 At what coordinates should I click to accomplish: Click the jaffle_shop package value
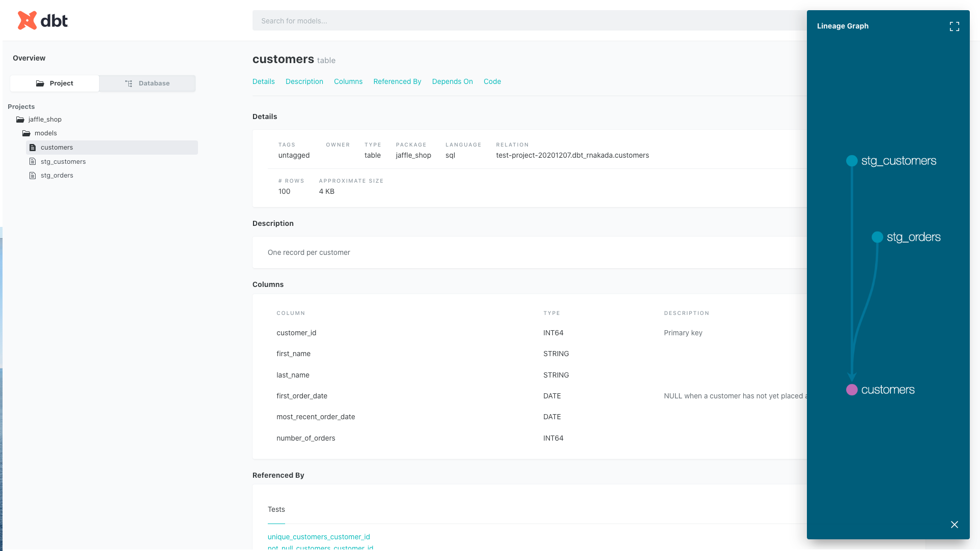413,155
